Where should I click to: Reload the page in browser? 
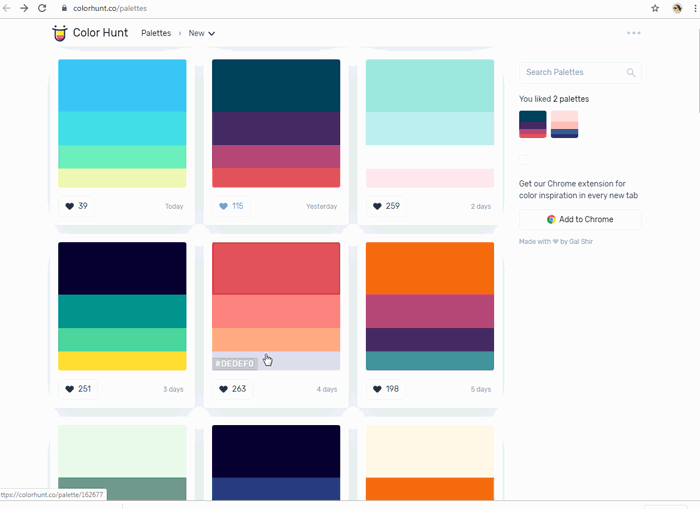coord(42,8)
